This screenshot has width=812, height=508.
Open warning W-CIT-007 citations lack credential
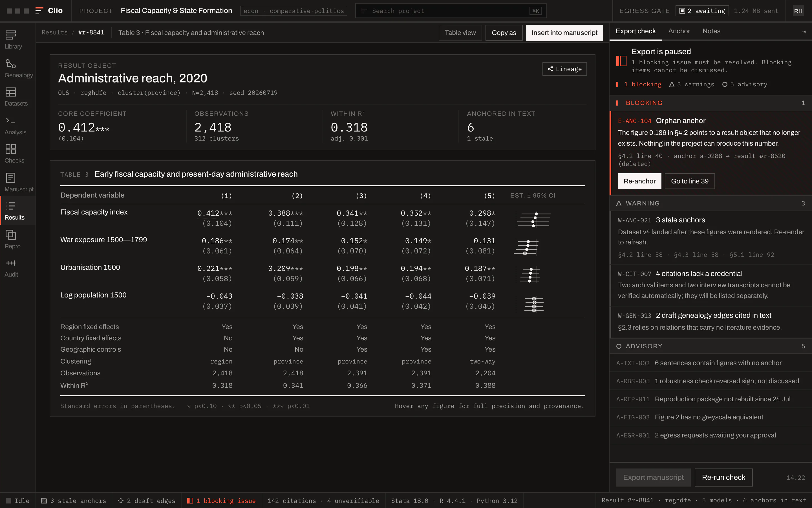point(711,285)
